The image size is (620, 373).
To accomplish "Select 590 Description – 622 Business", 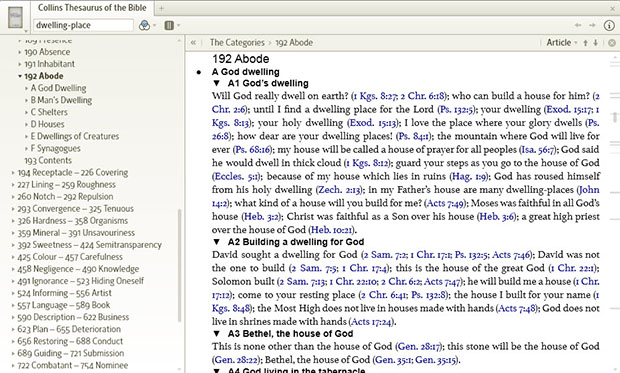I will [x=73, y=317].
